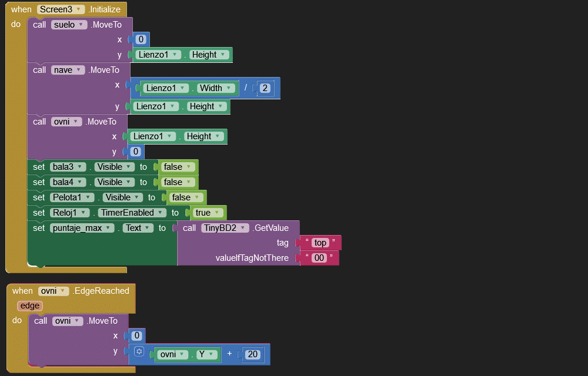Edit the "00" valueIfTagNotThere text
Viewport: 588px width, 376px height.
(319, 258)
